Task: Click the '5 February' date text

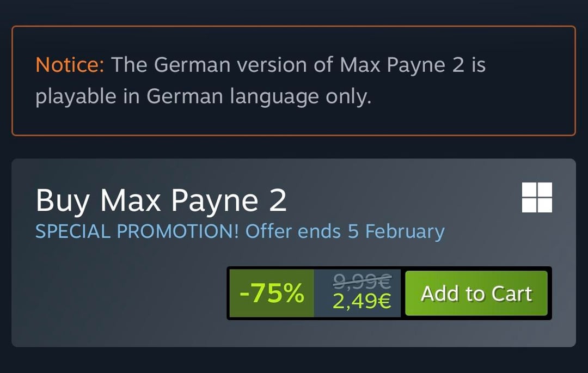Action: pyautogui.click(x=396, y=231)
